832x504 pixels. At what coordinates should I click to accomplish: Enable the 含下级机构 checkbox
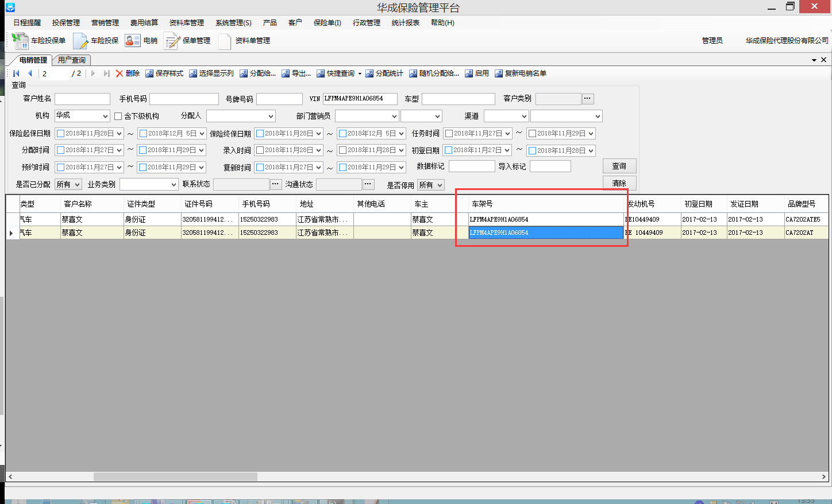118,117
